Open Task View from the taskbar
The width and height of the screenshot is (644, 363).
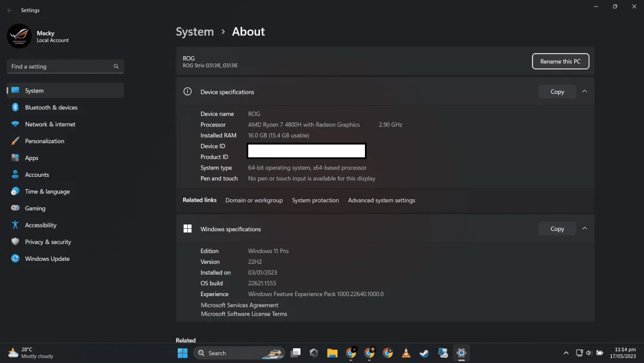(296, 353)
